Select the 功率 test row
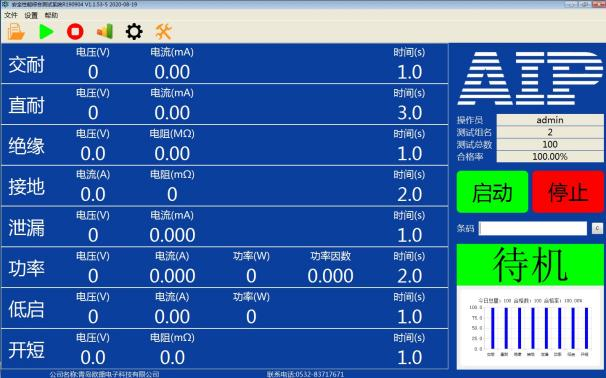Image resolution: width=606 pixels, height=378 pixels. [x=225, y=267]
